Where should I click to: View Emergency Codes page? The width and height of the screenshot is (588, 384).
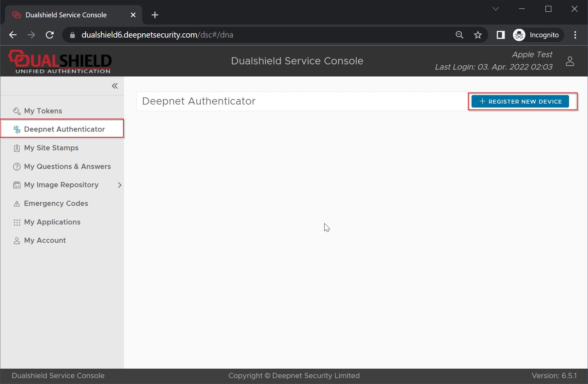point(56,204)
